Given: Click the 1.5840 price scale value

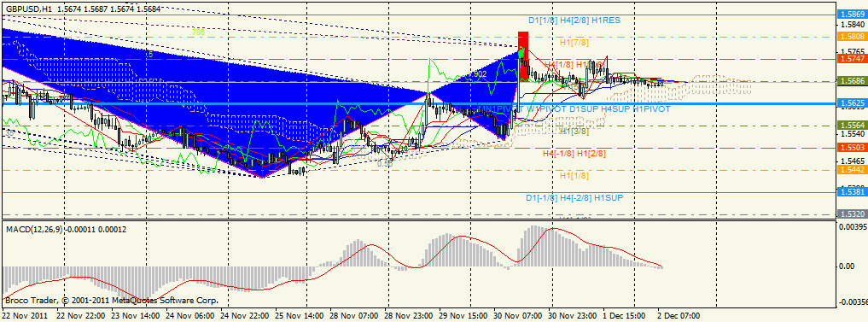Looking at the screenshot, I should (852, 25).
